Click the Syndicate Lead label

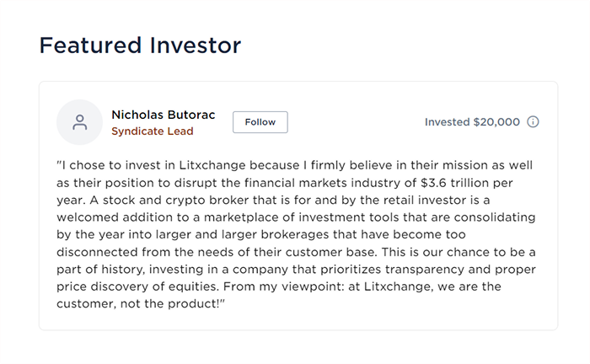[153, 131]
